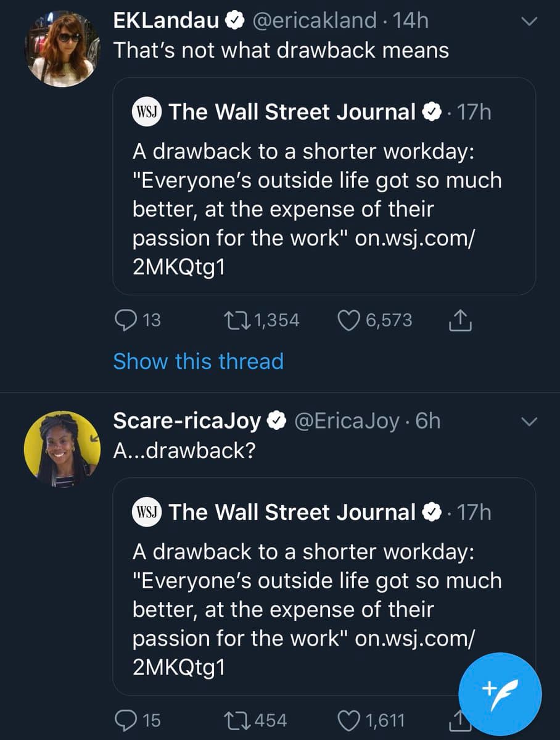This screenshot has height=740, width=560.
Task: Compose a new tweet with floating button
Action: (x=500, y=694)
